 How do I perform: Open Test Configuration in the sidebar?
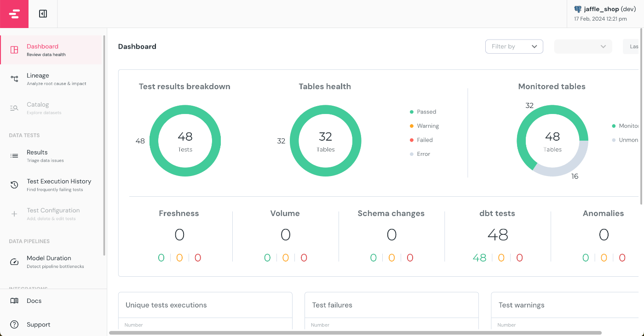coord(51,214)
